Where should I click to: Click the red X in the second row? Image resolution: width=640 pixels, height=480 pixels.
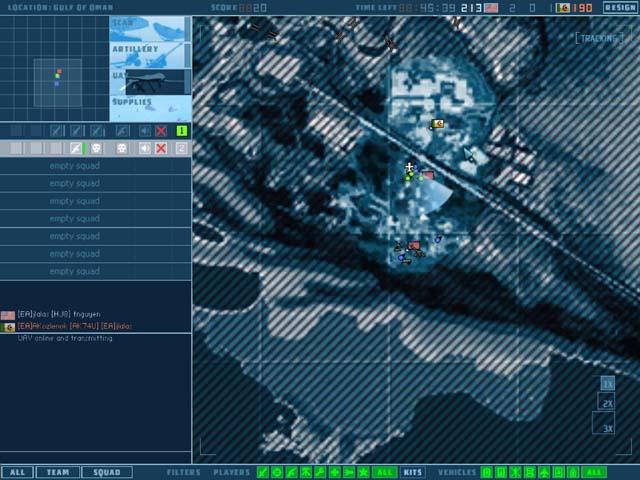[162, 148]
